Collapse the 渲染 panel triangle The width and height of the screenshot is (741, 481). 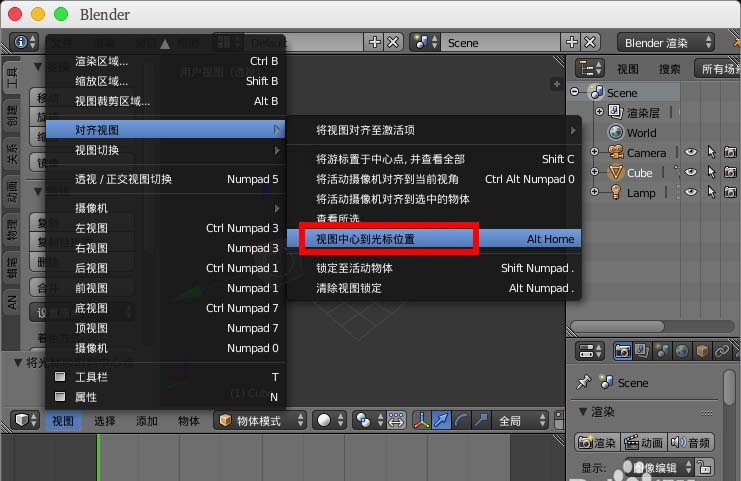[583, 412]
